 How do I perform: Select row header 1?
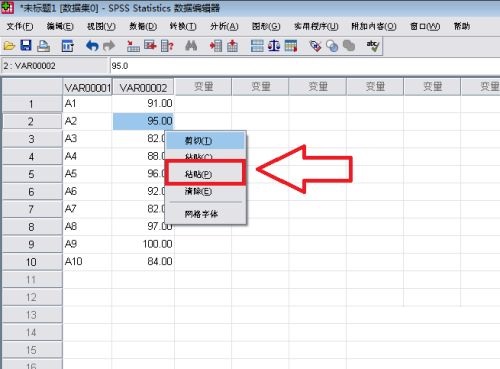(x=32, y=104)
